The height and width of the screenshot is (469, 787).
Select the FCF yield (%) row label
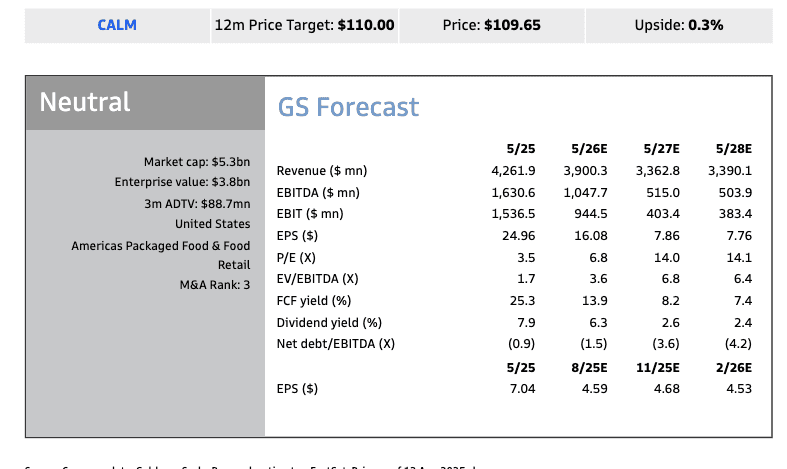pos(313,300)
